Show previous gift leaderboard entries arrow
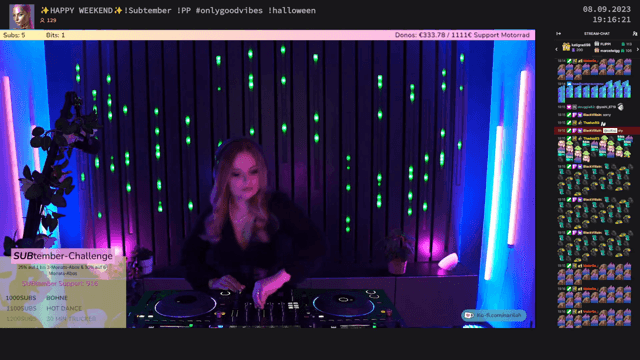Image resolution: width=640 pixels, height=360 pixels. [x=556, y=49]
